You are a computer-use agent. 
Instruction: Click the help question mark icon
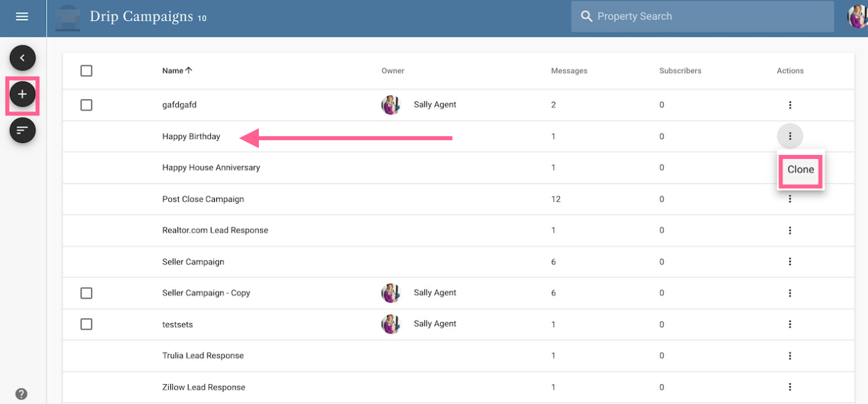pyautogui.click(x=21, y=394)
